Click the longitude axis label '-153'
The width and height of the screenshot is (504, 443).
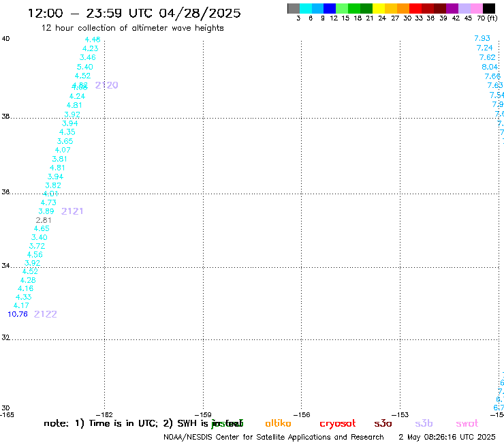pyautogui.click(x=400, y=415)
